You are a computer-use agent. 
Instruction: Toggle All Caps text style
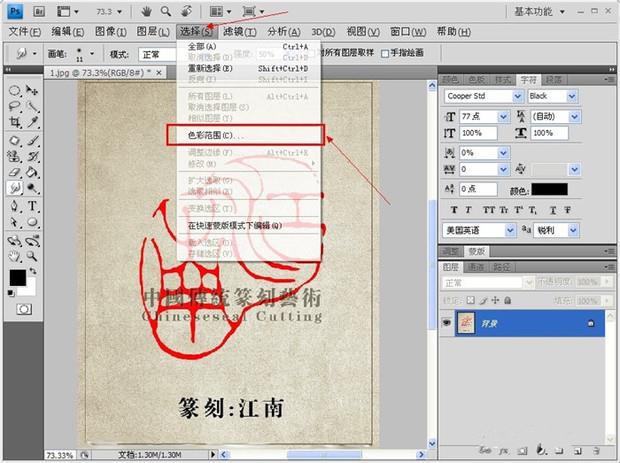[x=489, y=210]
